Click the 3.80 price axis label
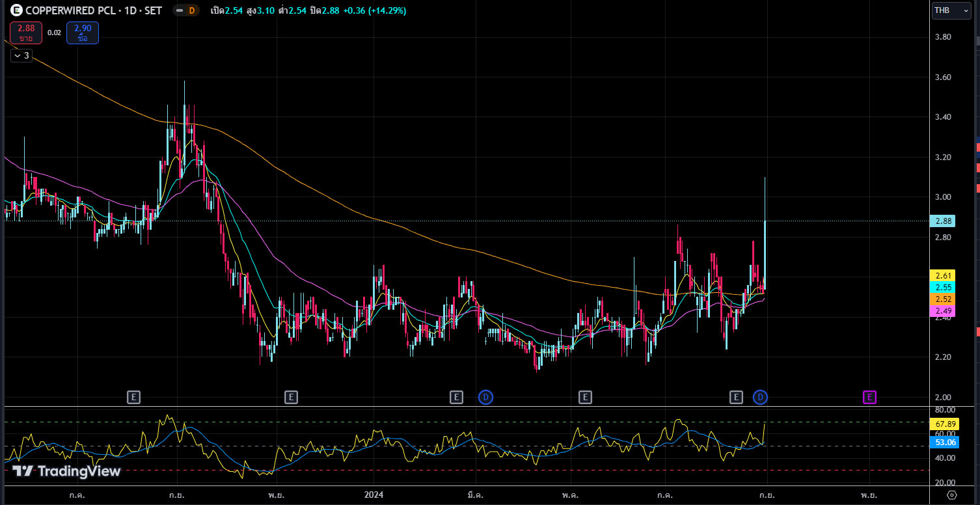The width and height of the screenshot is (980, 505). [944, 37]
